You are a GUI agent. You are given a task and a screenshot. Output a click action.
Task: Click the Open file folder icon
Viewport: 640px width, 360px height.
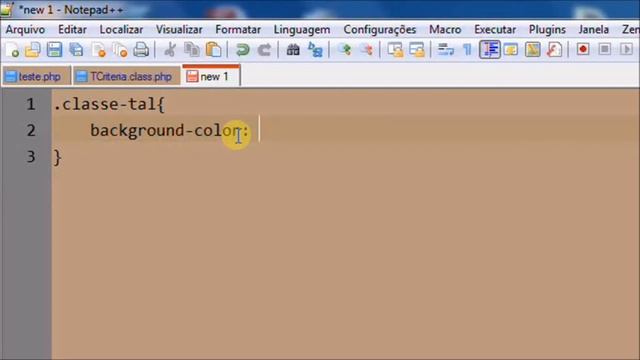tap(33, 50)
